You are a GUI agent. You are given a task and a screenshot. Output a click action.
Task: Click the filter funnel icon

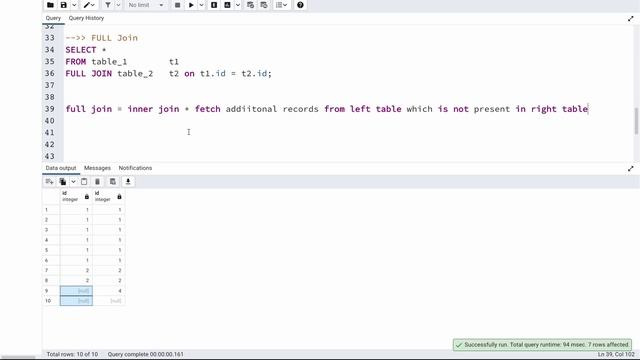(x=108, y=5)
